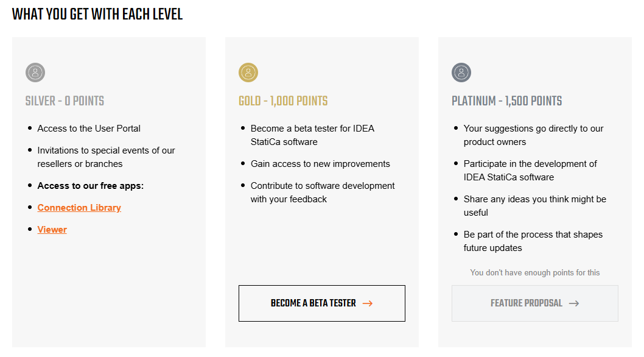This screenshot has height=357, width=644.
Task: Click the Silver - 0 Points heading
Action: pyautogui.click(x=65, y=101)
